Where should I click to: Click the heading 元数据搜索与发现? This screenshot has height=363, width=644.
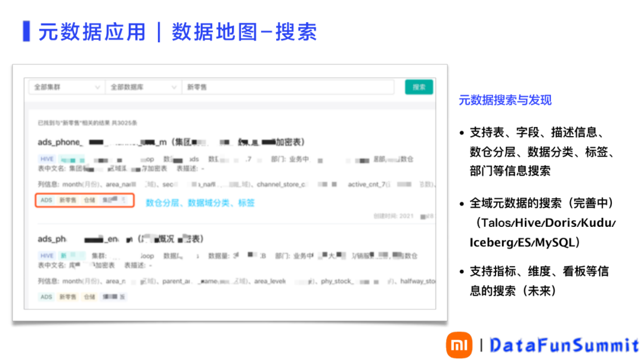click(x=505, y=100)
